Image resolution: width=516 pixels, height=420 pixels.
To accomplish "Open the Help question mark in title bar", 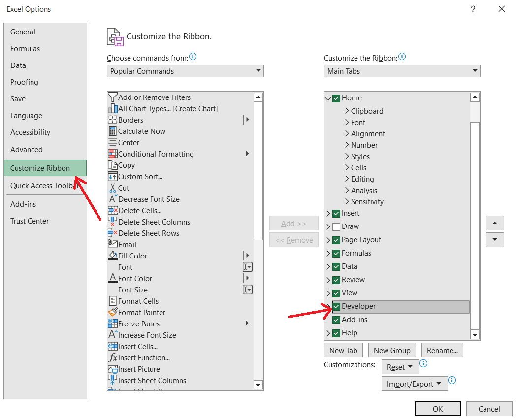I will tap(473, 9).
